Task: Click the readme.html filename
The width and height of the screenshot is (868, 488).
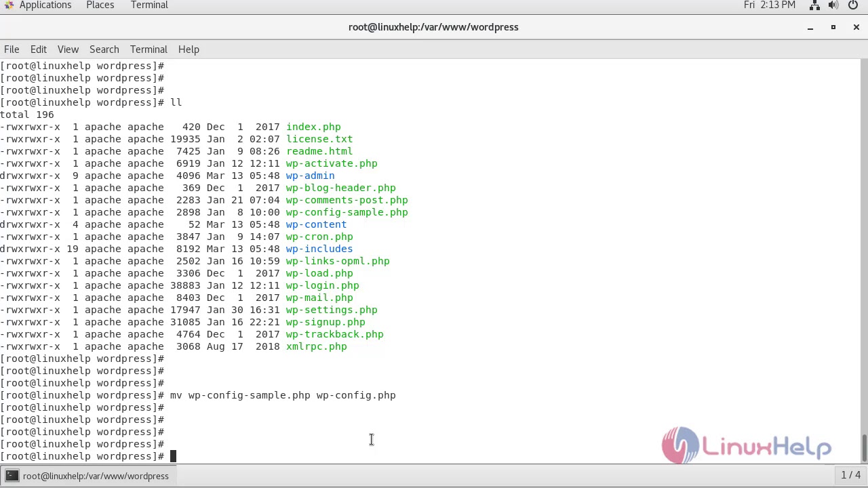Action: click(x=319, y=151)
